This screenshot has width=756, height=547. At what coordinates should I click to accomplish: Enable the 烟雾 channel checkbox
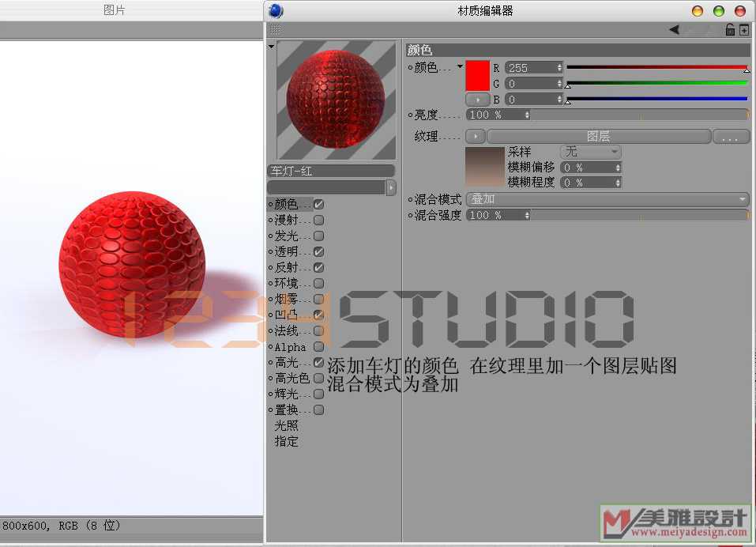(x=318, y=299)
